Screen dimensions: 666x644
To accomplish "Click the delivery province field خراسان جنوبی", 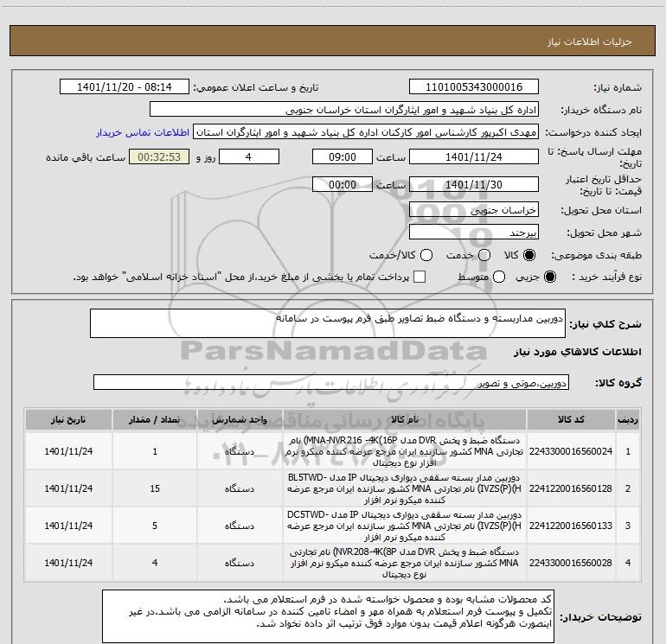I will 474,210.
